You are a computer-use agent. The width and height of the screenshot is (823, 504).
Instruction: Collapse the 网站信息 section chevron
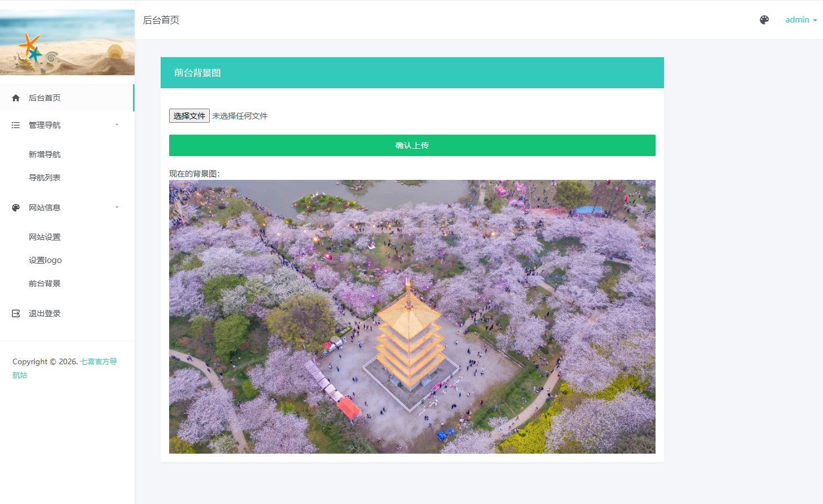pyautogui.click(x=117, y=207)
